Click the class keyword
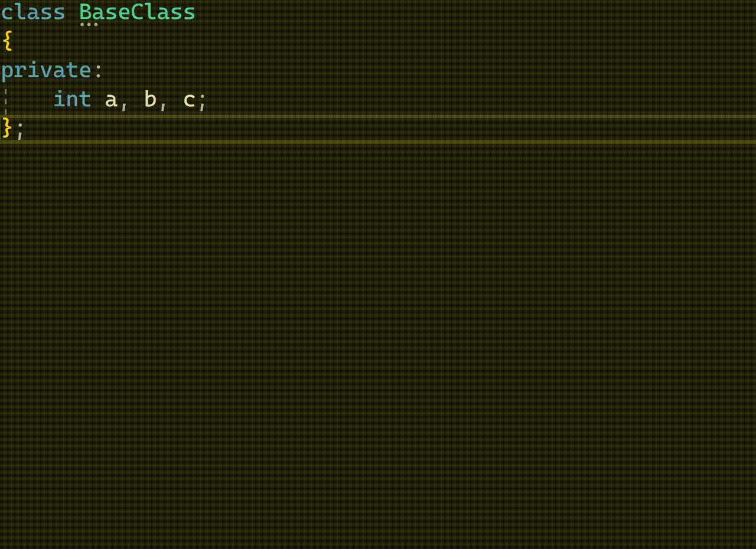 (32, 12)
